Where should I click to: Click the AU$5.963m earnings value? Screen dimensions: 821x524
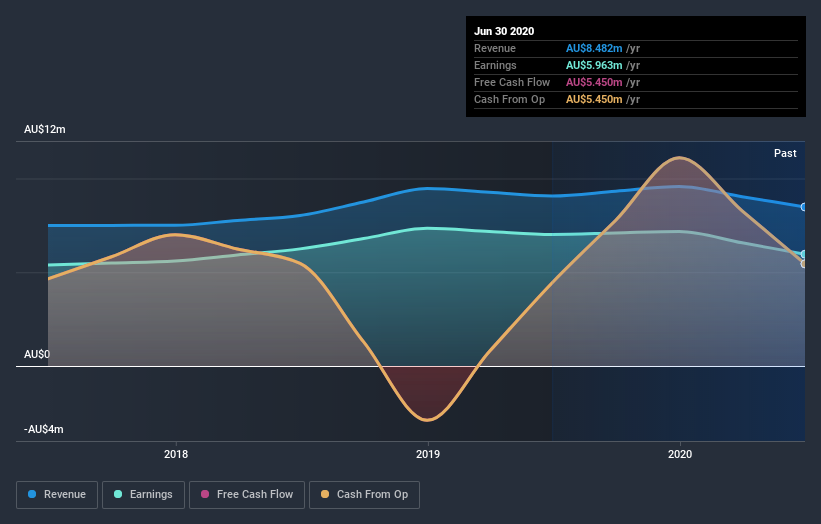[x=594, y=65]
